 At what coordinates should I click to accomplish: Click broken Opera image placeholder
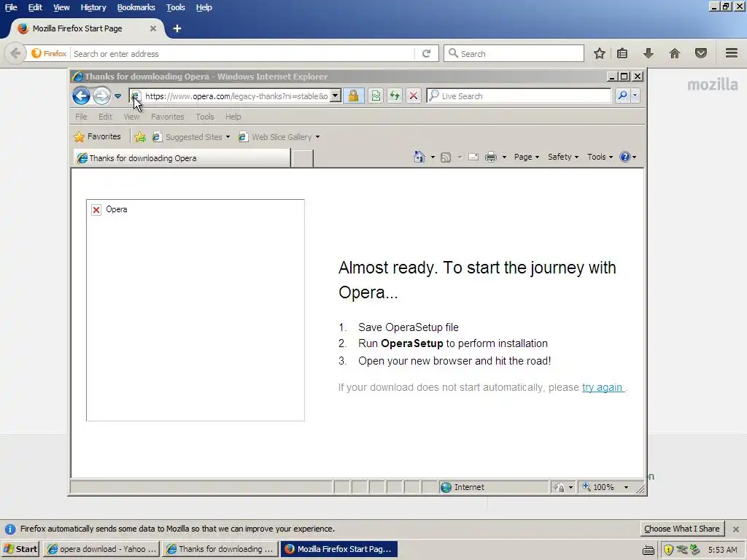point(196,310)
